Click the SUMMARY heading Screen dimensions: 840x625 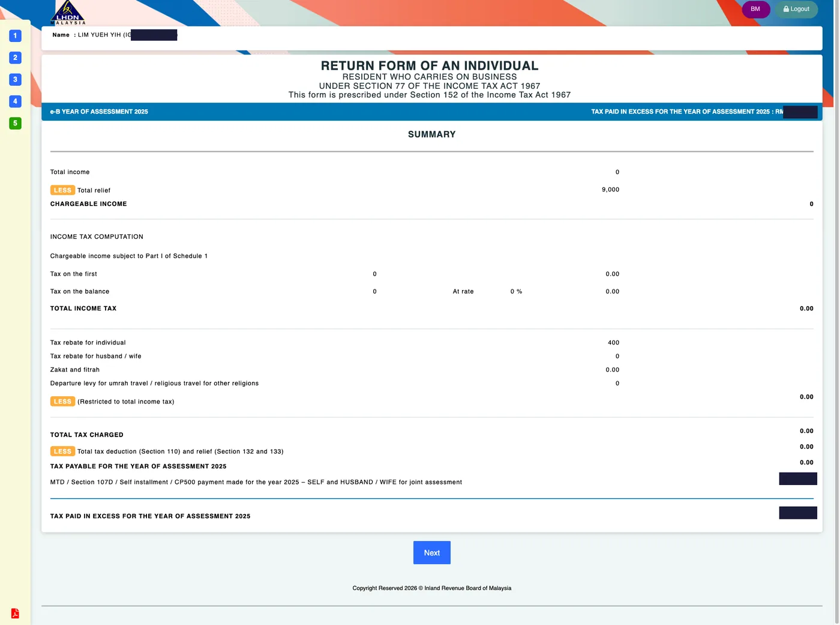[432, 134]
